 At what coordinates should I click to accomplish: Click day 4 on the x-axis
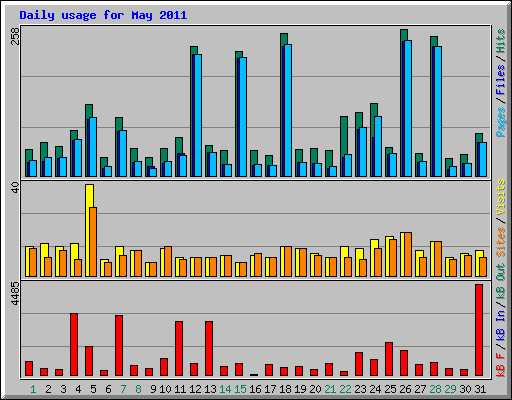point(78,389)
